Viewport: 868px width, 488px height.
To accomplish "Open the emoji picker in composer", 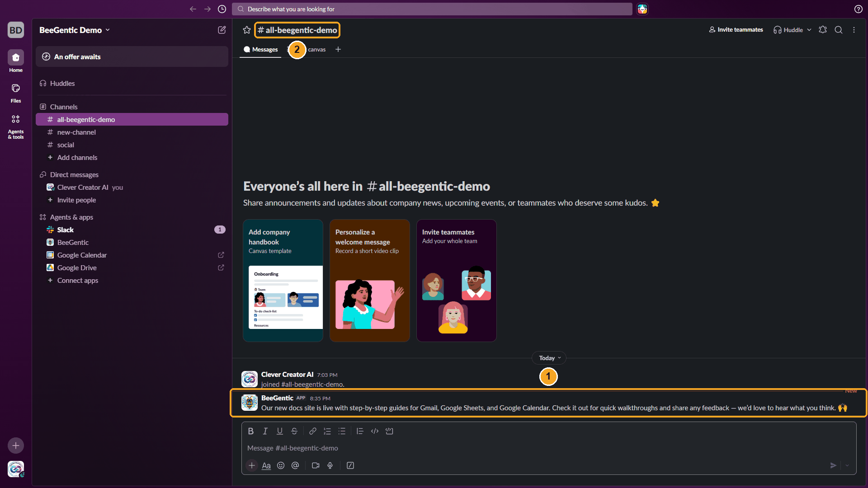I will click(x=281, y=465).
